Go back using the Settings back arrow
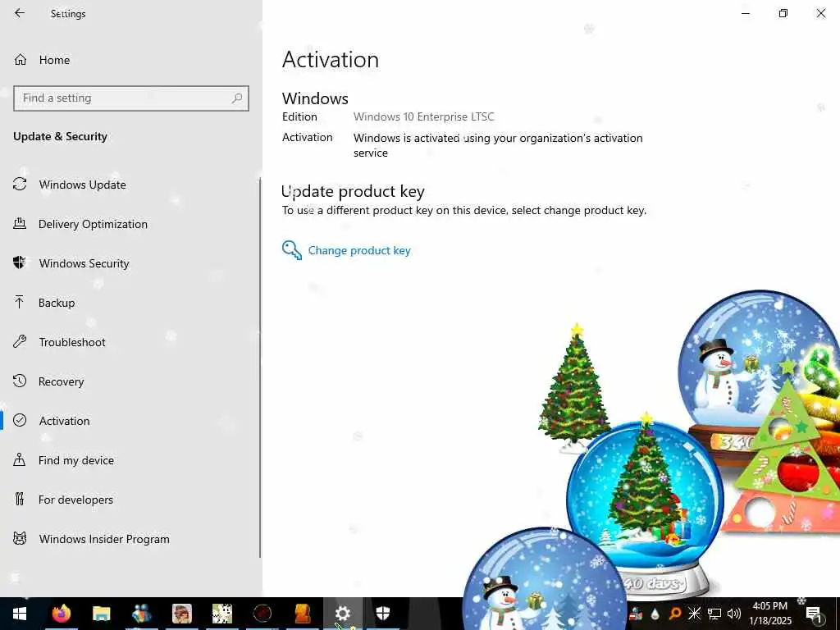Viewport: 840px width, 630px height. pyautogui.click(x=20, y=13)
